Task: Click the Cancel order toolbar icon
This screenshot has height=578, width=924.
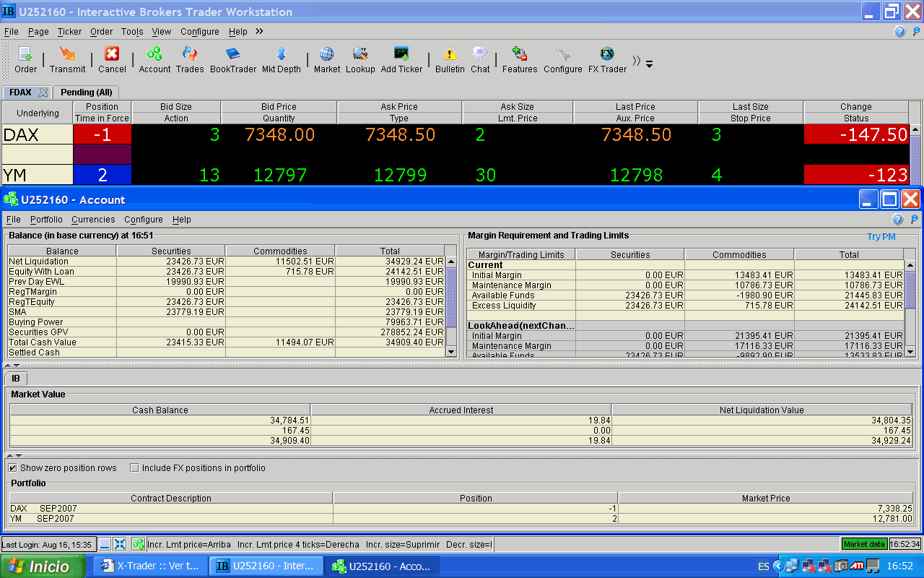Action: click(112, 54)
